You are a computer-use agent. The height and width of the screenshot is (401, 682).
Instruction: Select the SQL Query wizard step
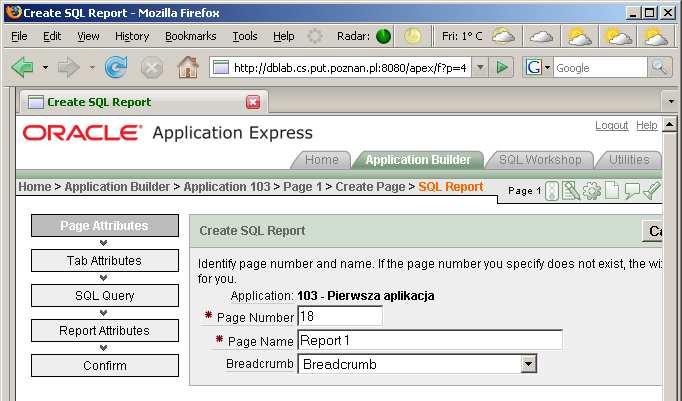click(x=105, y=296)
